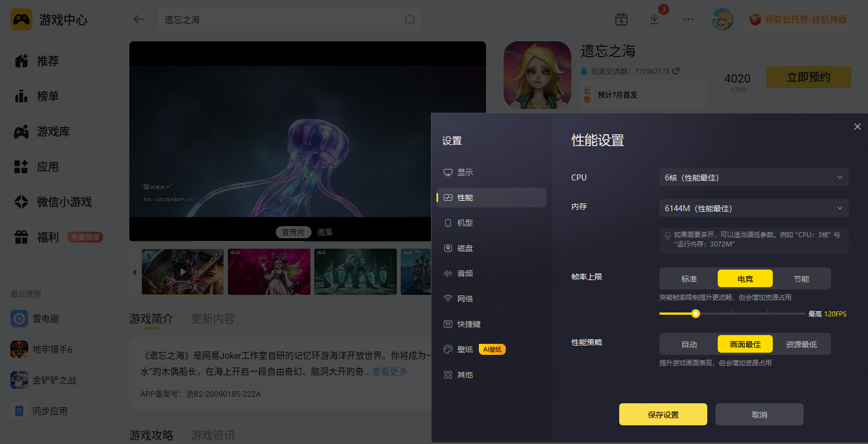The width and height of the screenshot is (868, 444).
Task: Open the download manager icon
Action: point(654,19)
